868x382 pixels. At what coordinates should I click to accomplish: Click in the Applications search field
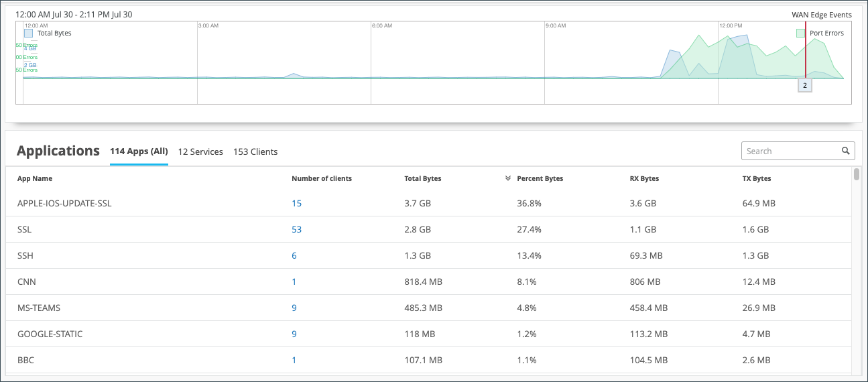[x=791, y=151]
